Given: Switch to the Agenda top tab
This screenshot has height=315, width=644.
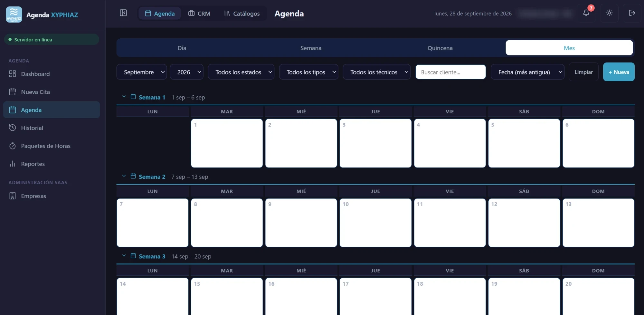Looking at the screenshot, I should [x=160, y=14].
